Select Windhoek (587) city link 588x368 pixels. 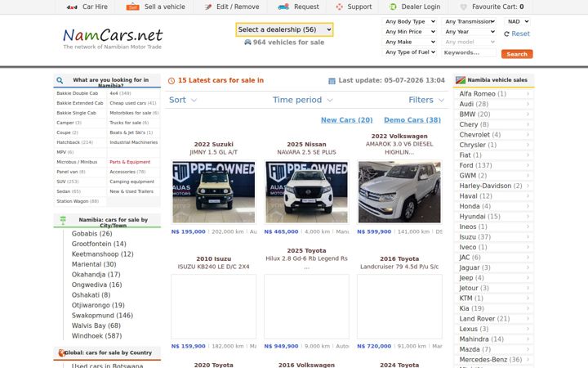click(x=96, y=336)
